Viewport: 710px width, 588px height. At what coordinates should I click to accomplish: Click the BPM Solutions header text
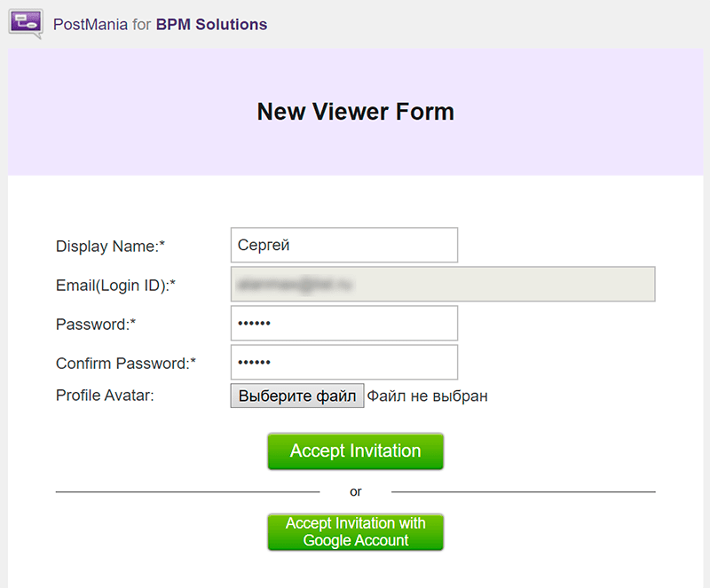tap(211, 25)
